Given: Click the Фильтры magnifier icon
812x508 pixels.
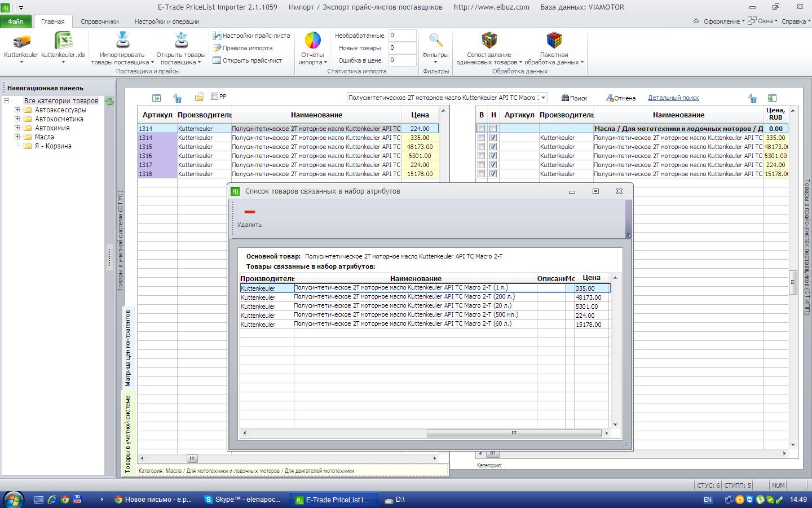Looking at the screenshot, I should [435, 40].
